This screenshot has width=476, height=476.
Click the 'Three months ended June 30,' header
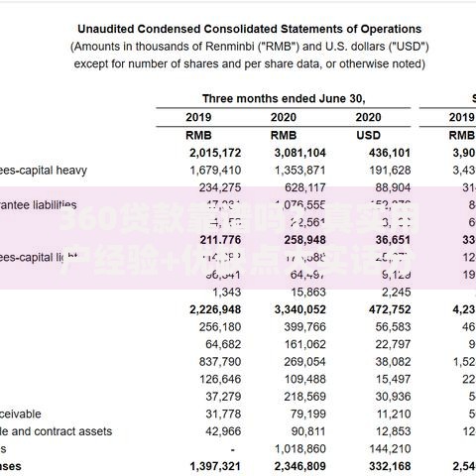tap(284, 99)
